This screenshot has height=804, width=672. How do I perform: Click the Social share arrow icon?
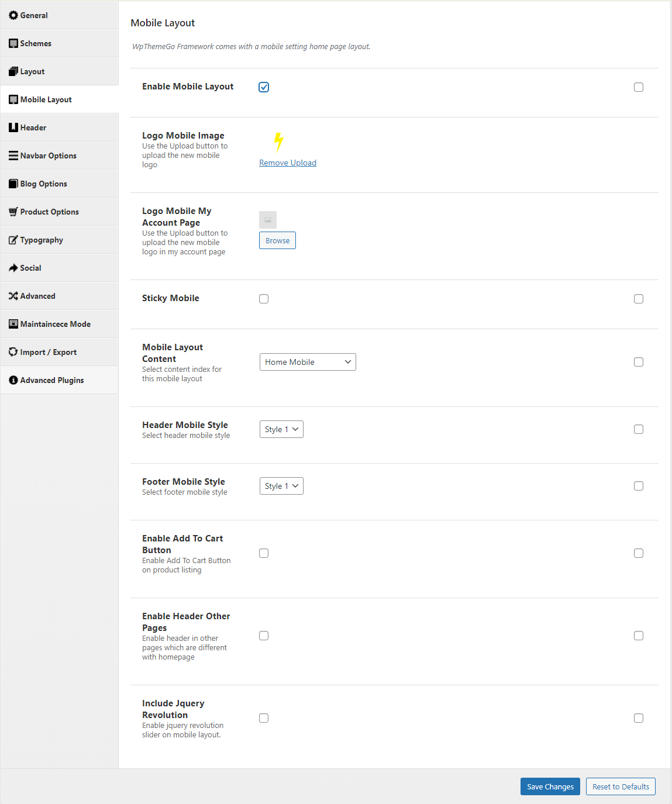tap(13, 268)
